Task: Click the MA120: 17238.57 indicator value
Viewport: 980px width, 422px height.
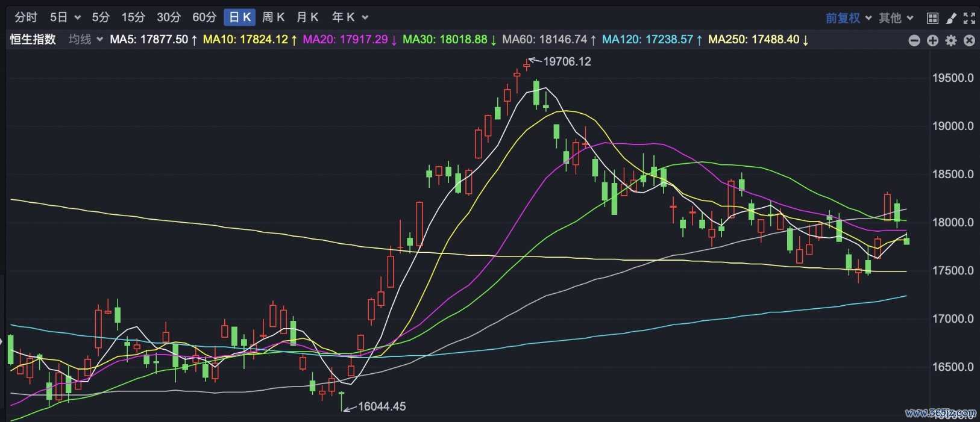Action: click(x=653, y=40)
